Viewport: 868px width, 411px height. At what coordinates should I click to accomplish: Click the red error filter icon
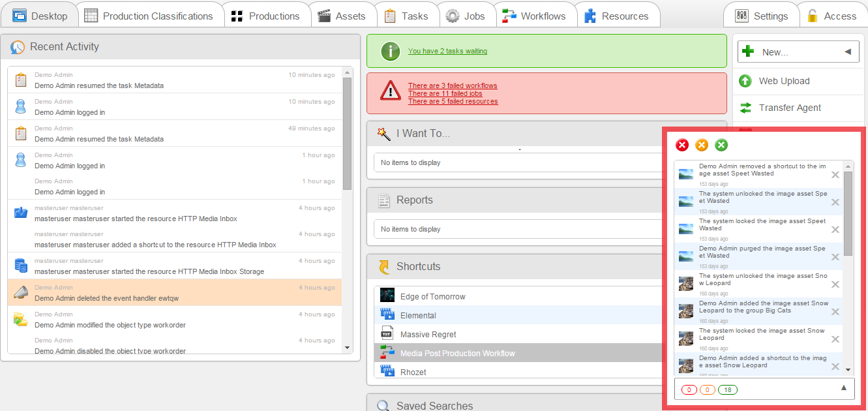[682, 145]
